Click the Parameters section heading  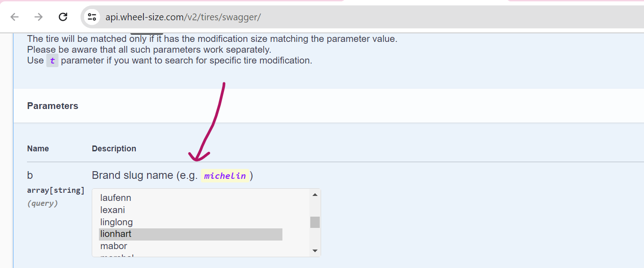53,106
